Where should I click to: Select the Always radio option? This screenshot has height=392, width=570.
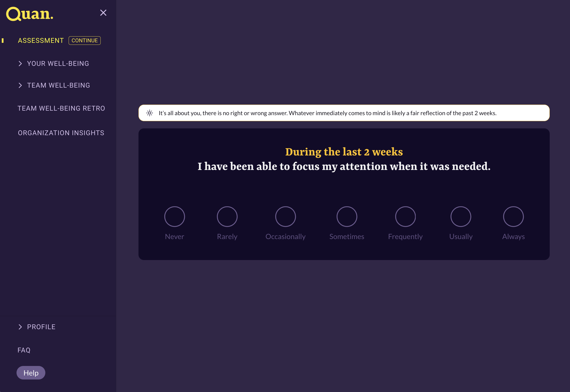pos(513,217)
